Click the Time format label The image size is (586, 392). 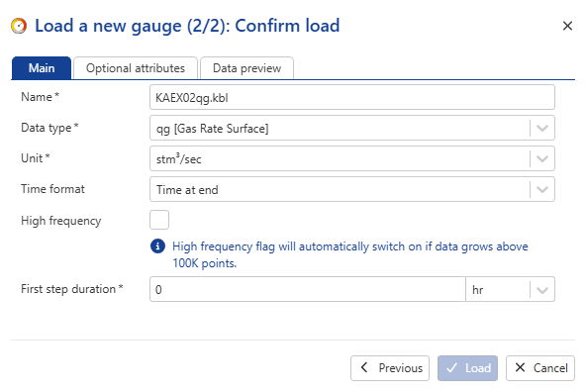[52, 189]
